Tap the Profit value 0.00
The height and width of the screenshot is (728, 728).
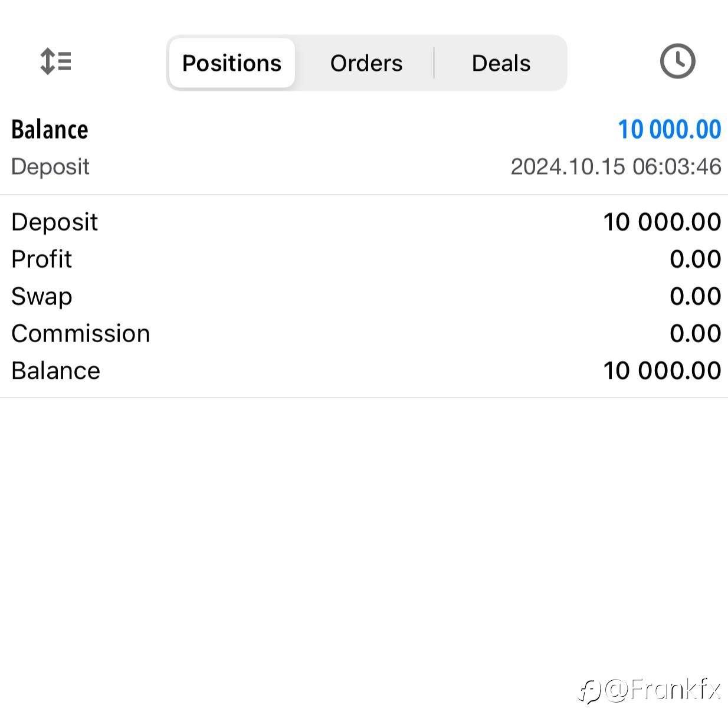pyautogui.click(x=695, y=259)
